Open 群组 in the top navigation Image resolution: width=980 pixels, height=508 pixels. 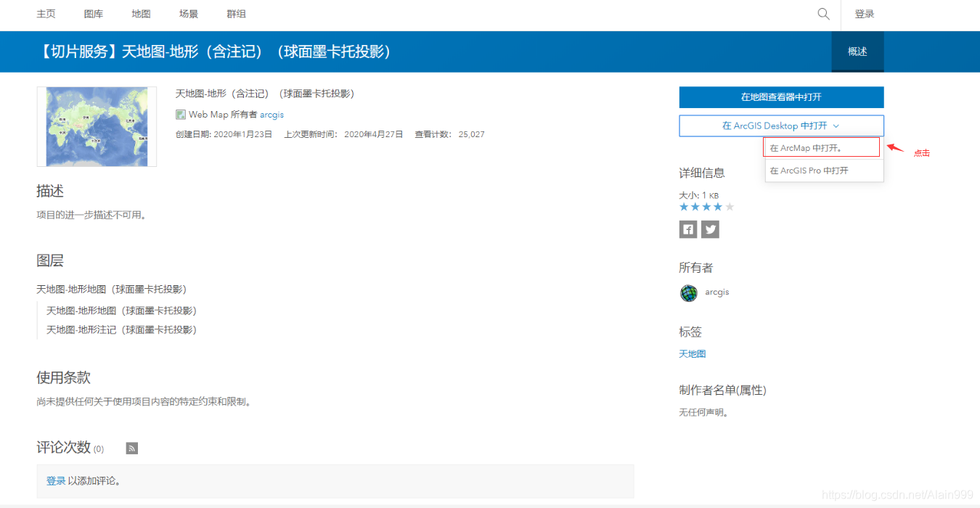236,14
